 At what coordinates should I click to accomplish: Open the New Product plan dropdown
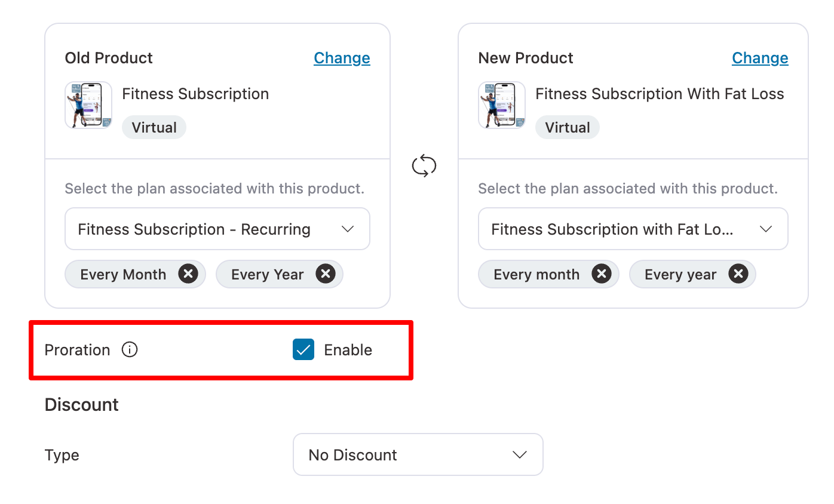pos(633,229)
